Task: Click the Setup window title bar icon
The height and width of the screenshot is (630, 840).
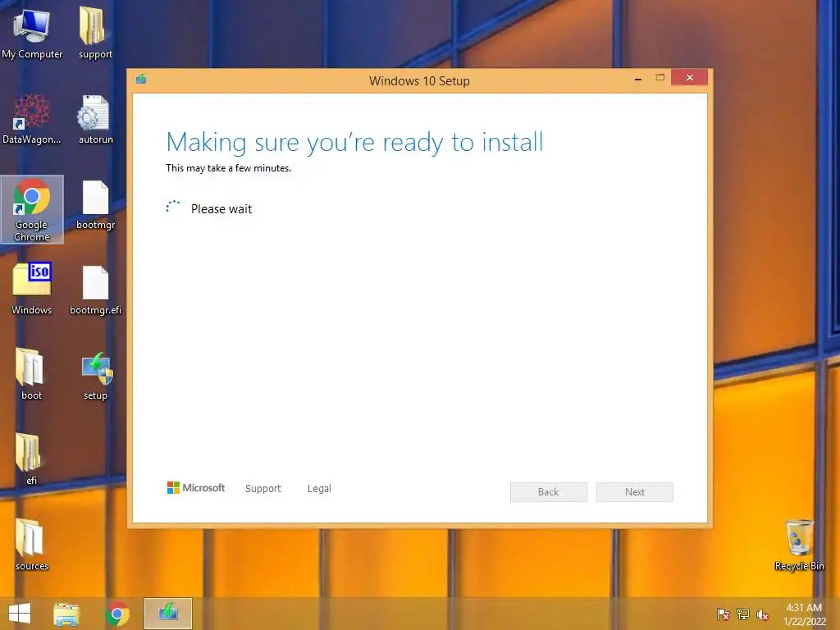Action: [141, 79]
